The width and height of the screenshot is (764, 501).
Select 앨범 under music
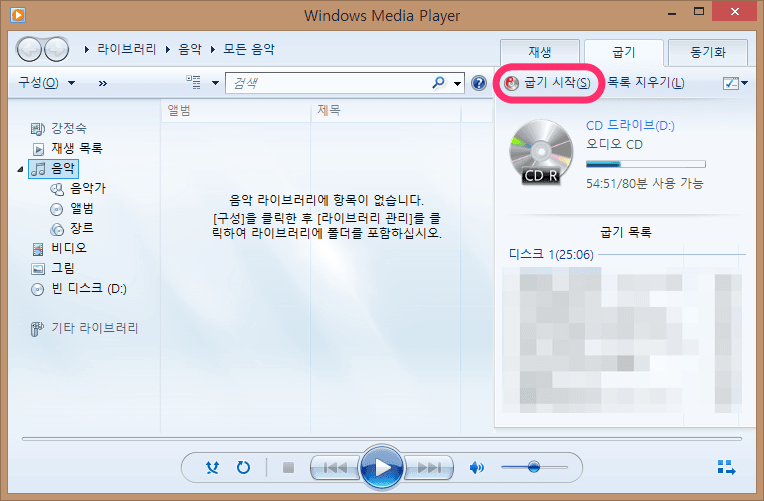point(72,209)
